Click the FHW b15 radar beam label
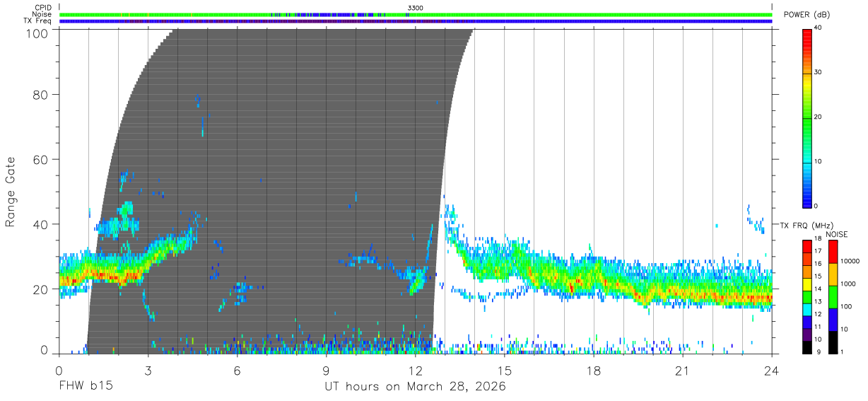868x401 pixels. (x=86, y=386)
